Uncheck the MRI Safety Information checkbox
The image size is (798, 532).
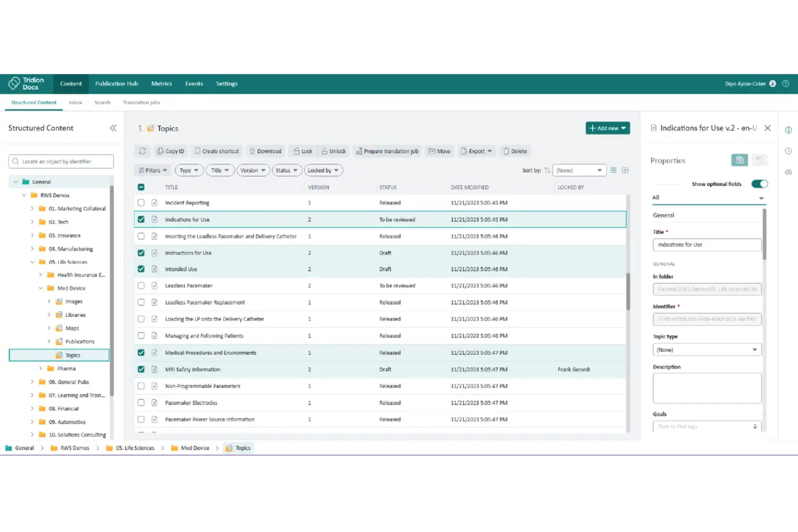(141, 369)
